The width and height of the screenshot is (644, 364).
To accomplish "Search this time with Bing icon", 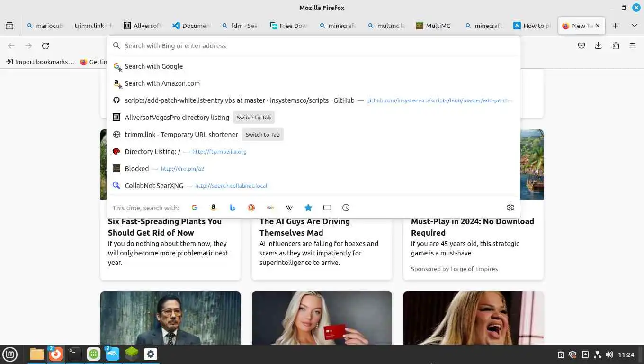I will pyautogui.click(x=233, y=208).
